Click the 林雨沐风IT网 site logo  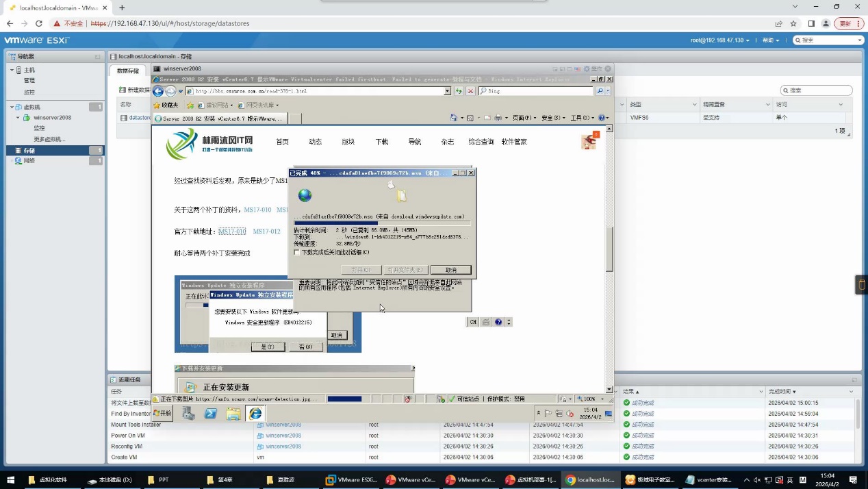tap(209, 144)
